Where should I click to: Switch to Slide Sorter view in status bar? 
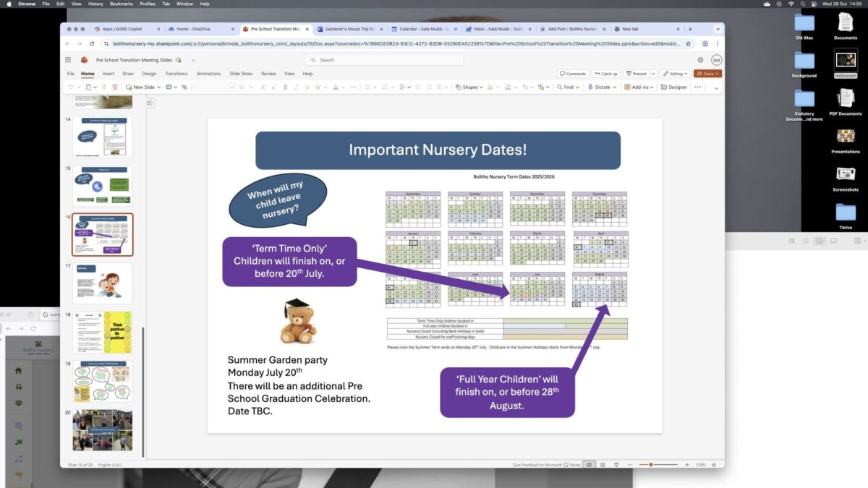pos(603,464)
